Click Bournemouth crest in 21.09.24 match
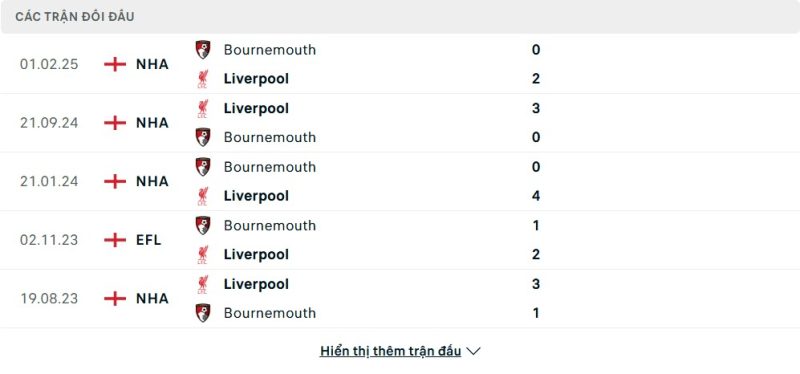Screen dimensions: 800x374 pyautogui.click(x=203, y=137)
